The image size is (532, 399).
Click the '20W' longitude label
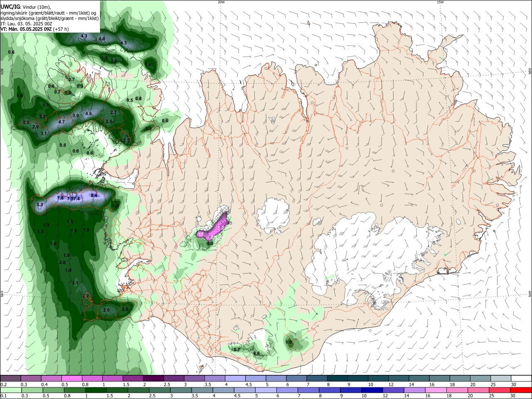(x=221, y=2)
